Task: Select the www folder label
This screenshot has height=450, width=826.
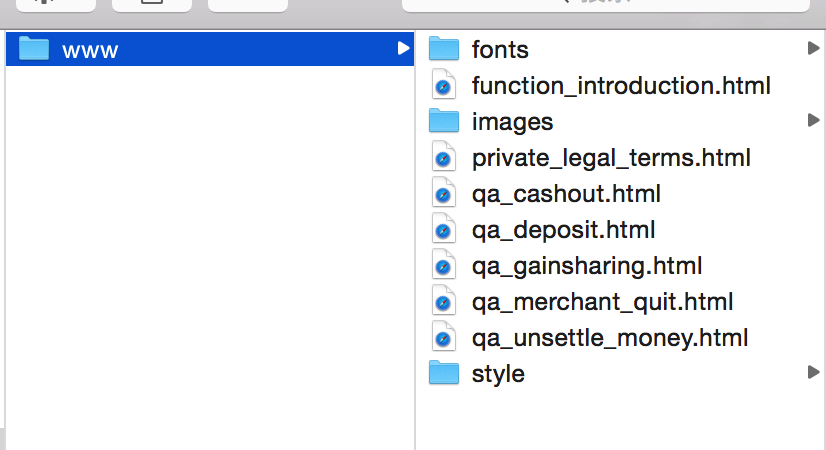Action: 90,50
